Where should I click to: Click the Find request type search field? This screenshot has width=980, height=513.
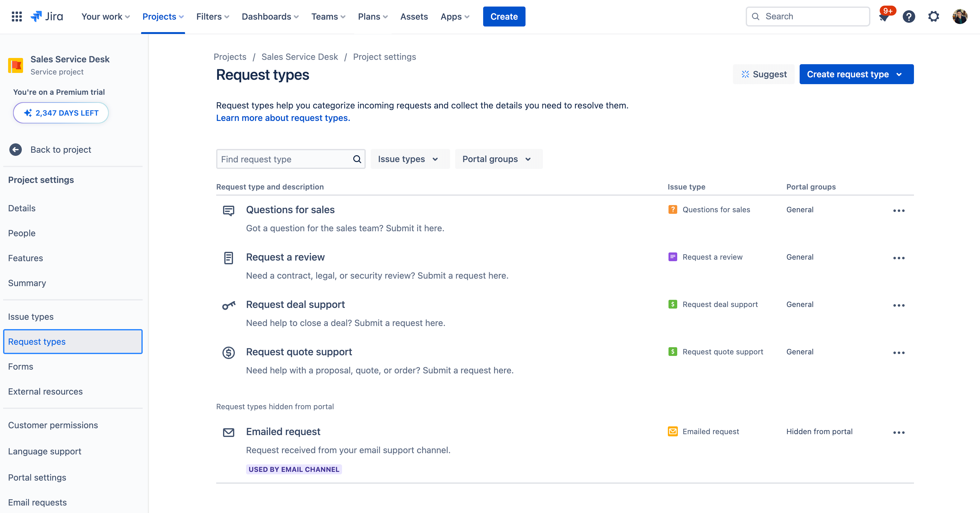pyautogui.click(x=290, y=159)
